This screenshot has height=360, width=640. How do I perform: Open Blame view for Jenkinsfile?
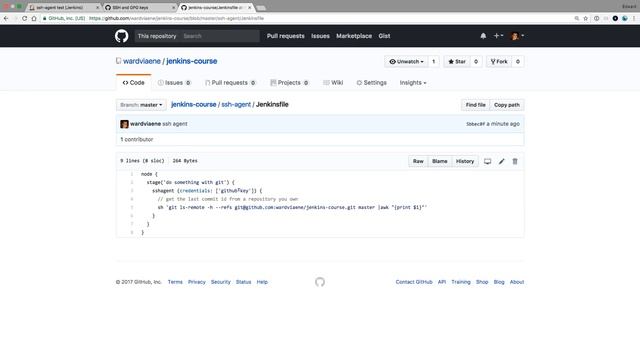(440, 161)
